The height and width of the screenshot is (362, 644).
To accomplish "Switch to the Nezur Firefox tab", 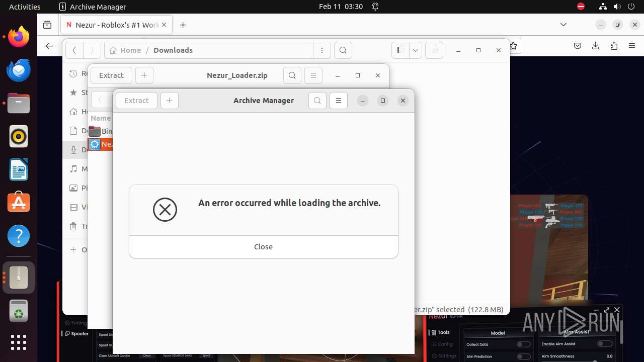I will [x=117, y=25].
